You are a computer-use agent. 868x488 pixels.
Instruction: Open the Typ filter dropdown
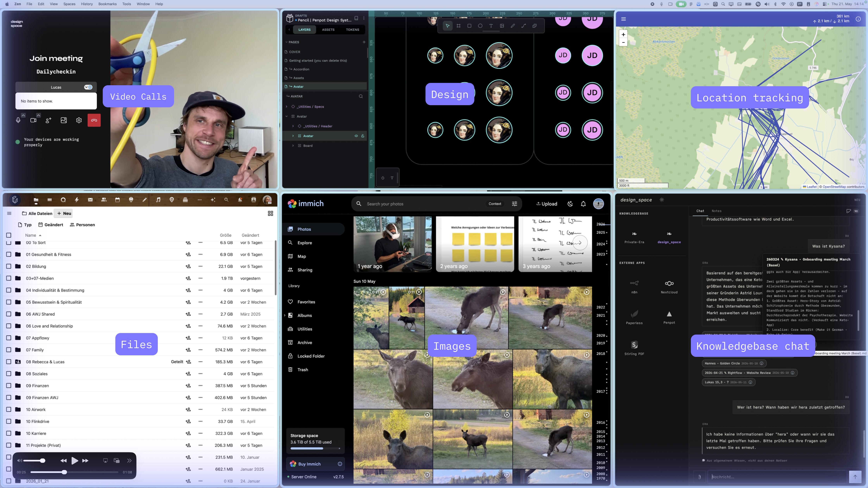pos(25,225)
